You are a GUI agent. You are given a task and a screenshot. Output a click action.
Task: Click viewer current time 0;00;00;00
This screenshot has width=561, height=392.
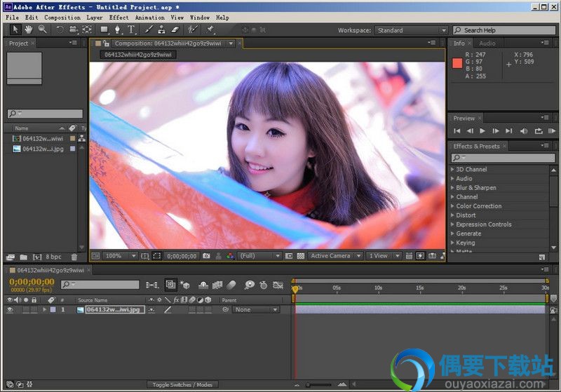pos(182,256)
